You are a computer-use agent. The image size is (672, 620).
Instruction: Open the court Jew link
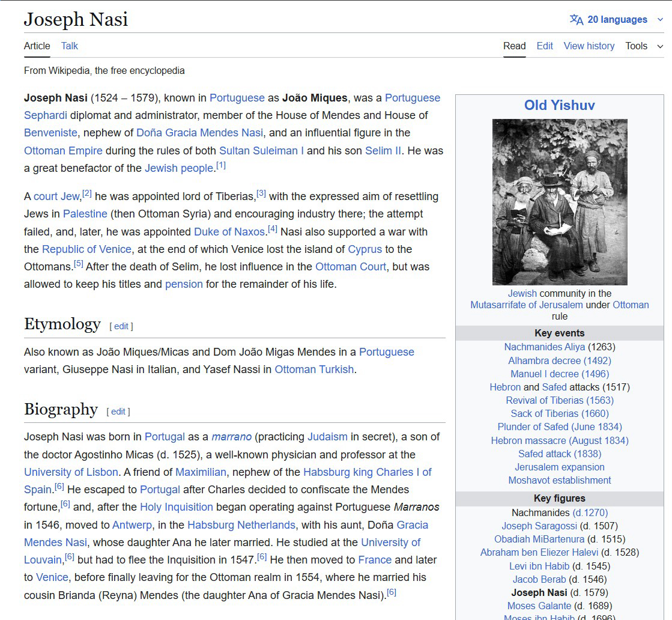point(56,196)
